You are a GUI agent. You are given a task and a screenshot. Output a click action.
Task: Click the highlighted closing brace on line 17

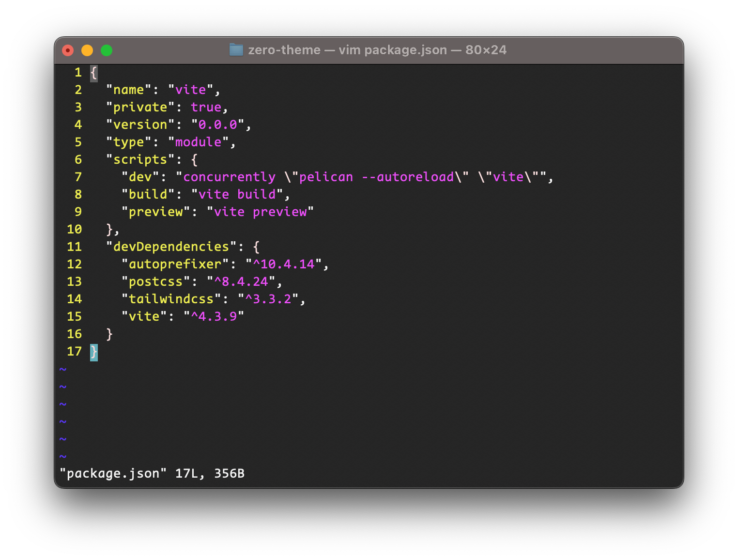tap(94, 352)
